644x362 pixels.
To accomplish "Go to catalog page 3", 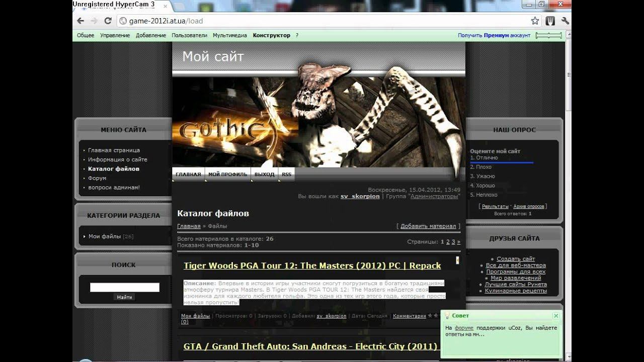I will [453, 242].
